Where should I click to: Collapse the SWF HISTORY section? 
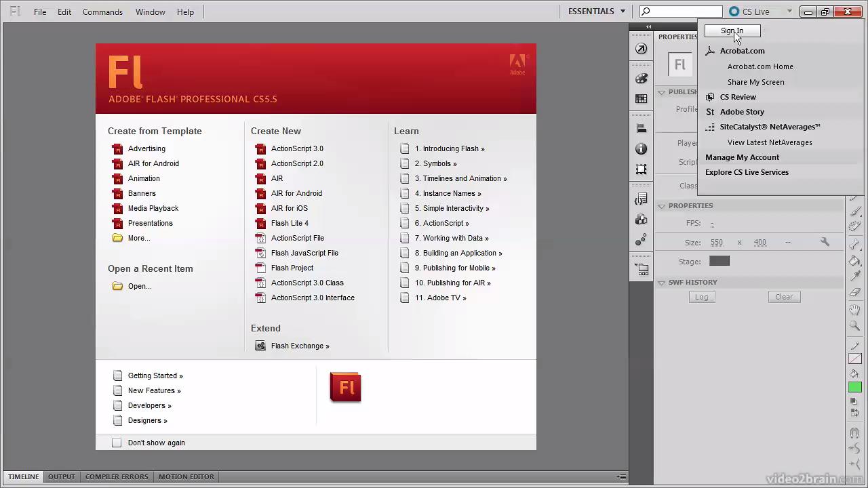[x=661, y=282]
